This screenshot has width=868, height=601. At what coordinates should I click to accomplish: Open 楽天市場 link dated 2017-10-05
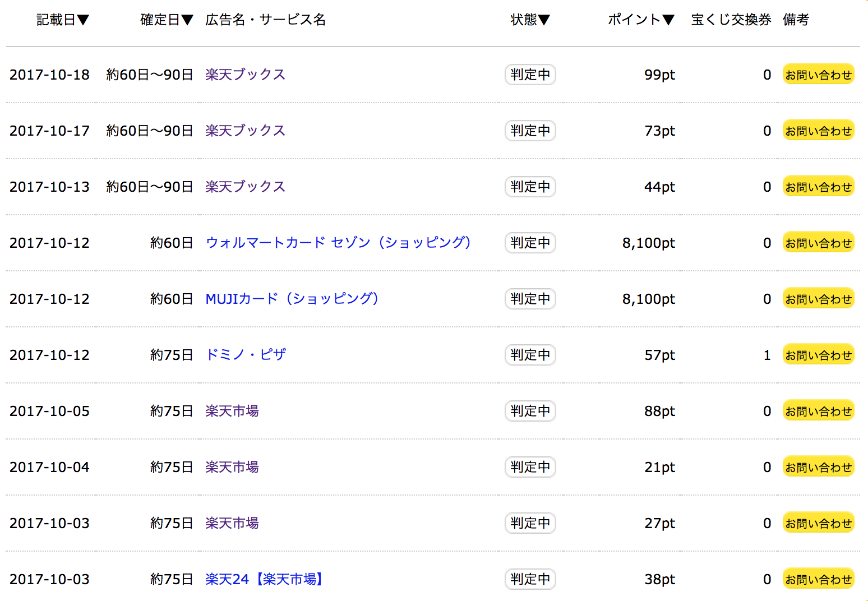pyautogui.click(x=232, y=411)
